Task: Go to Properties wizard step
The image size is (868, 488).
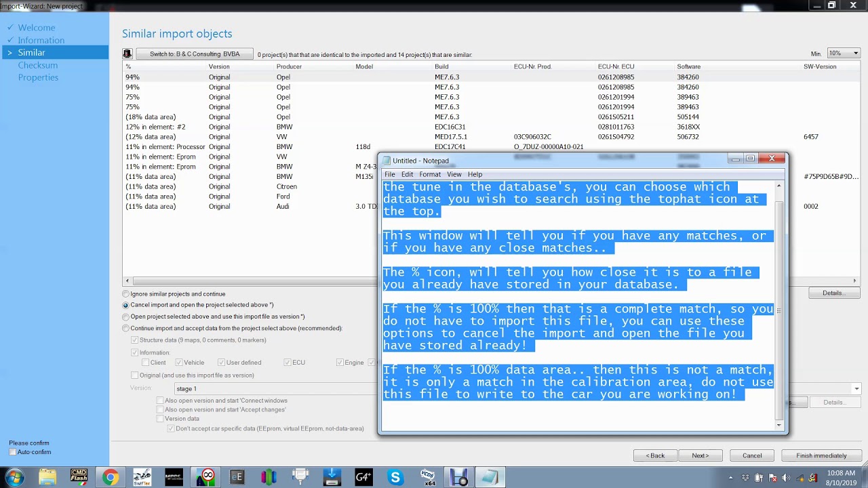Action: (38, 77)
